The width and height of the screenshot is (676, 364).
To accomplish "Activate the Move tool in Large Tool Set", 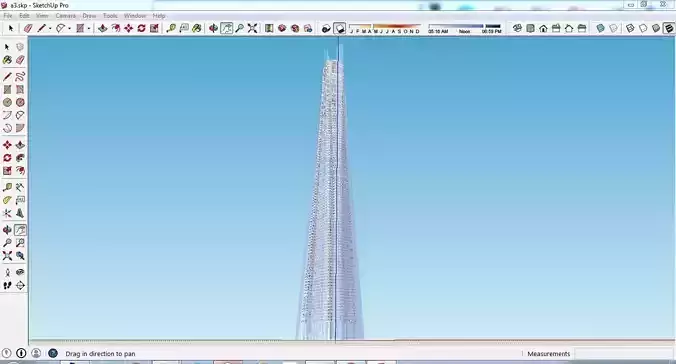I will click(7, 145).
